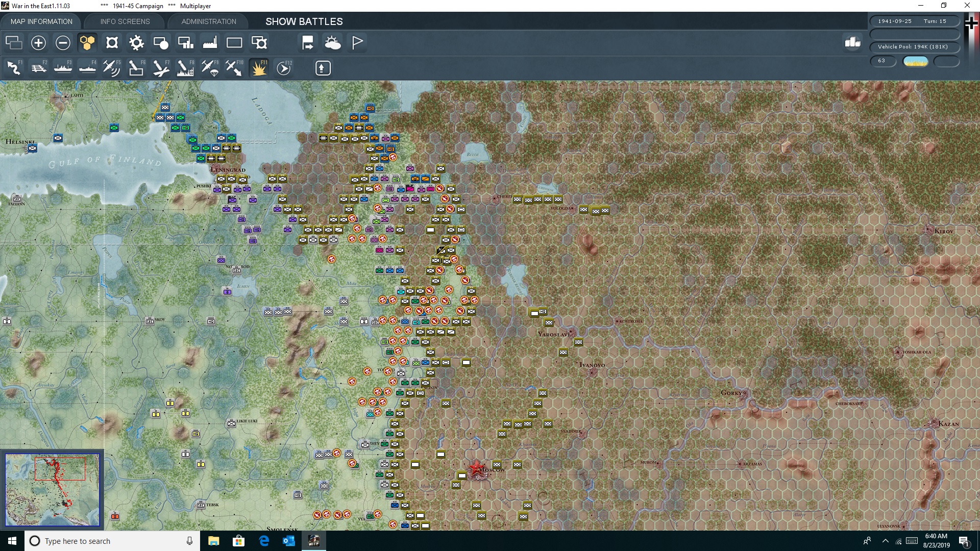Open the weather display using the cloud icon
Viewport: 980px width, 551px height.
(333, 43)
